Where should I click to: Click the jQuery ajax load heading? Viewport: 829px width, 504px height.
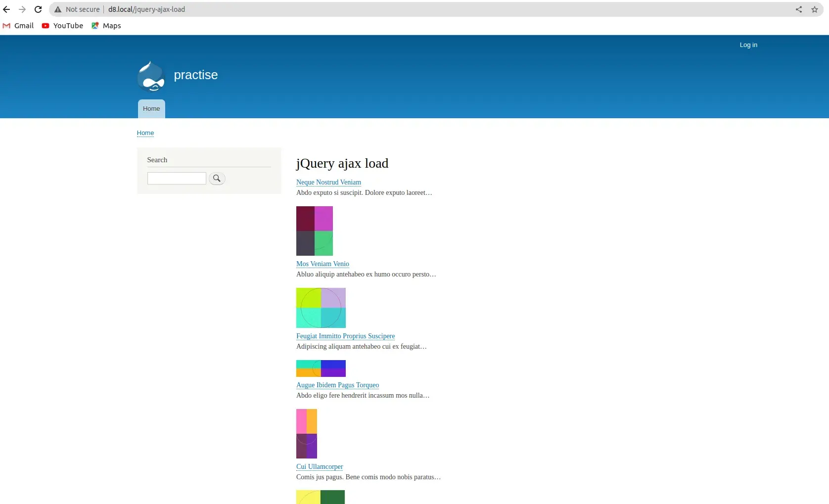pyautogui.click(x=342, y=163)
